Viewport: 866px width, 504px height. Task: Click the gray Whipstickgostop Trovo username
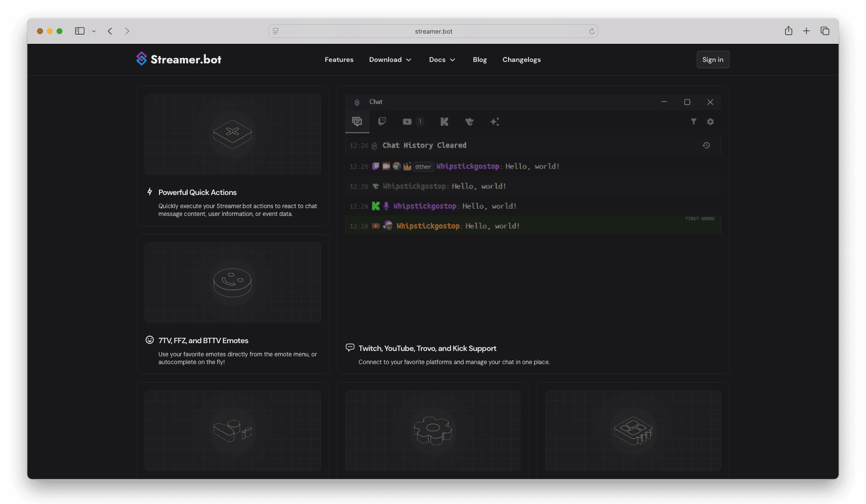(414, 186)
